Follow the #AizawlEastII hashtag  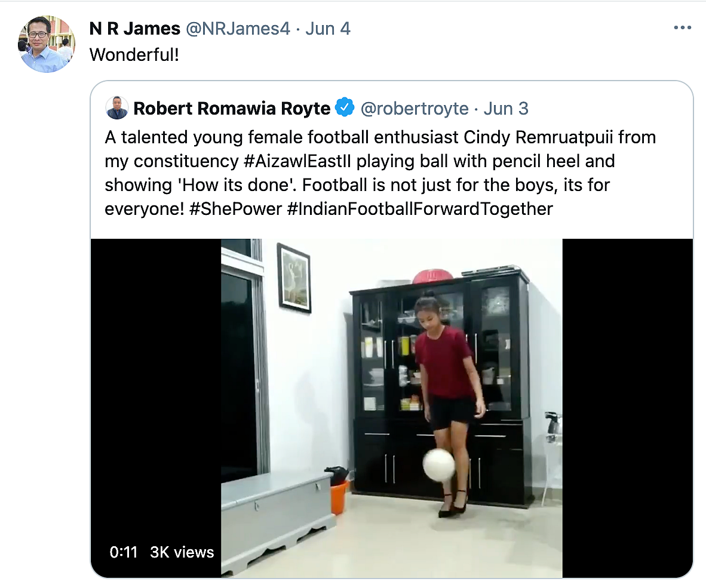click(x=297, y=161)
